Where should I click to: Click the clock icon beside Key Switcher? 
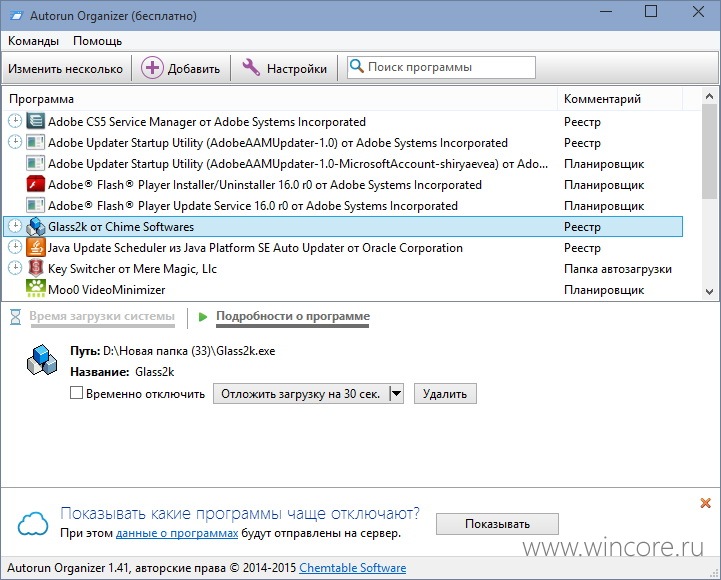point(15,268)
